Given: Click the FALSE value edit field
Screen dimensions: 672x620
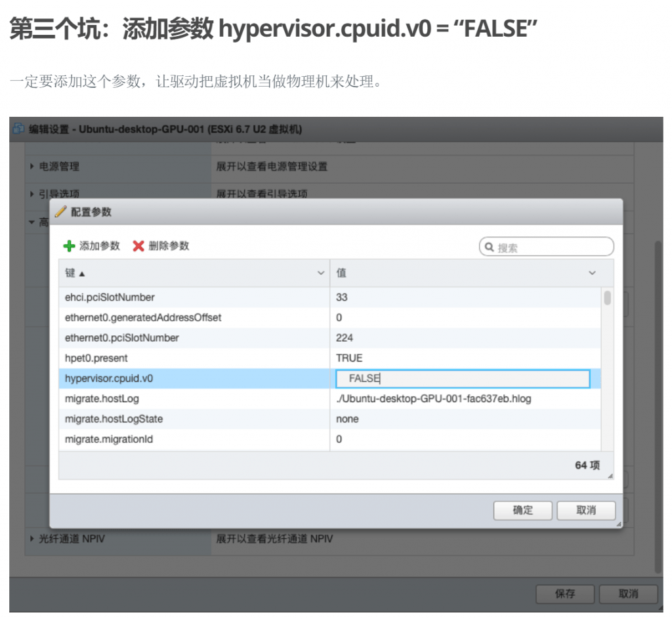Looking at the screenshot, I should pyautogui.click(x=463, y=379).
